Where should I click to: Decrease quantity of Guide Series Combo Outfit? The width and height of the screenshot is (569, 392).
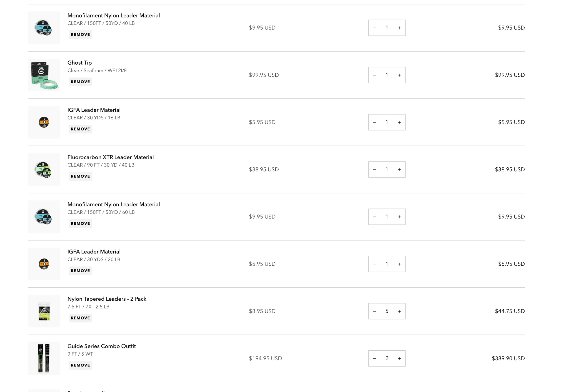click(375, 358)
